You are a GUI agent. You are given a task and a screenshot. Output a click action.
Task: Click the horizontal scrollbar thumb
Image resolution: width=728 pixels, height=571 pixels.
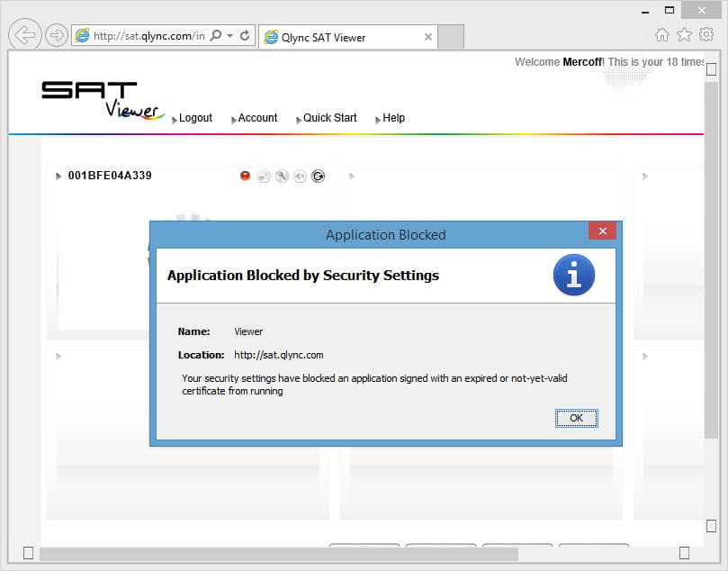[x=279, y=553]
